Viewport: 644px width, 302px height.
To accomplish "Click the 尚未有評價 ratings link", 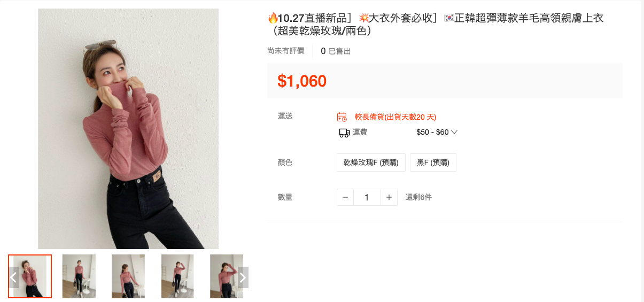I will pos(286,51).
